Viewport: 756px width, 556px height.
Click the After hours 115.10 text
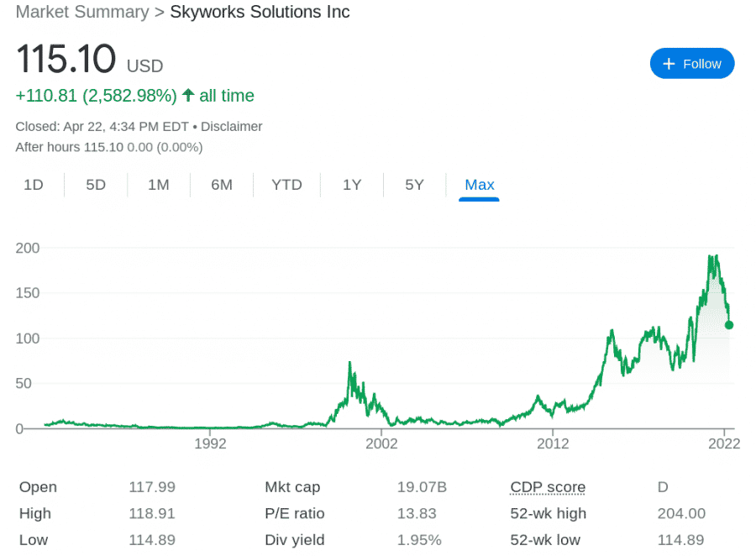tap(70, 147)
